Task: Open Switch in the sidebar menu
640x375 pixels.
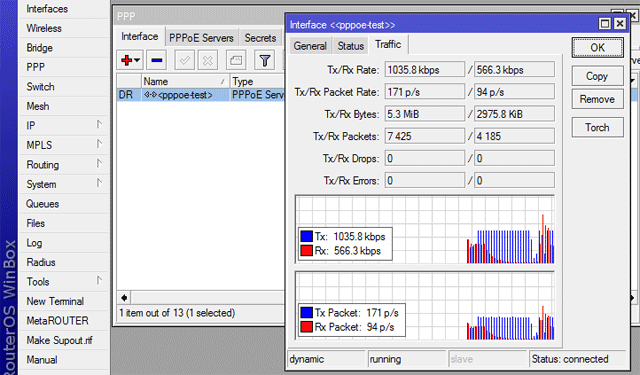Action: [x=40, y=87]
